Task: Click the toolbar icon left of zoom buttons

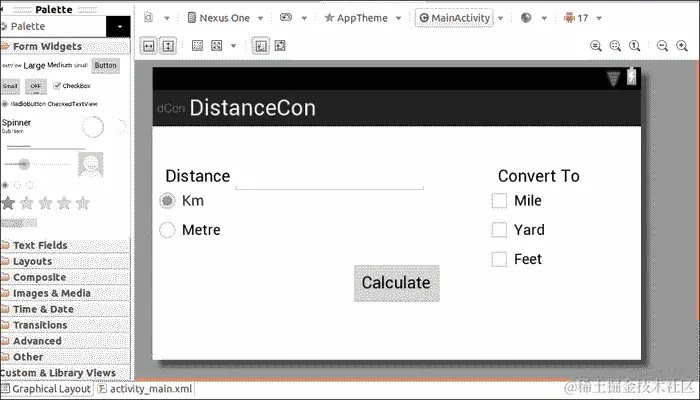Action: coord(280,46)
